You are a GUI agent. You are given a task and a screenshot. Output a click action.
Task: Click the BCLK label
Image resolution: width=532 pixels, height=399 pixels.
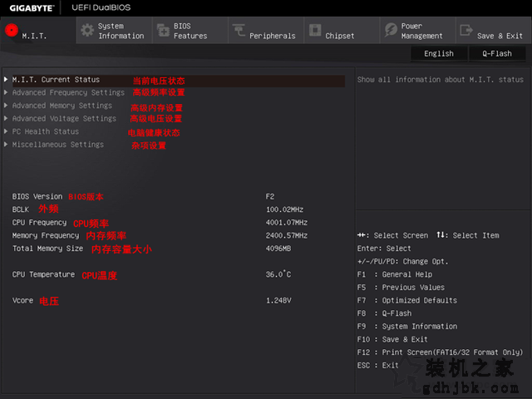(21, 209)
